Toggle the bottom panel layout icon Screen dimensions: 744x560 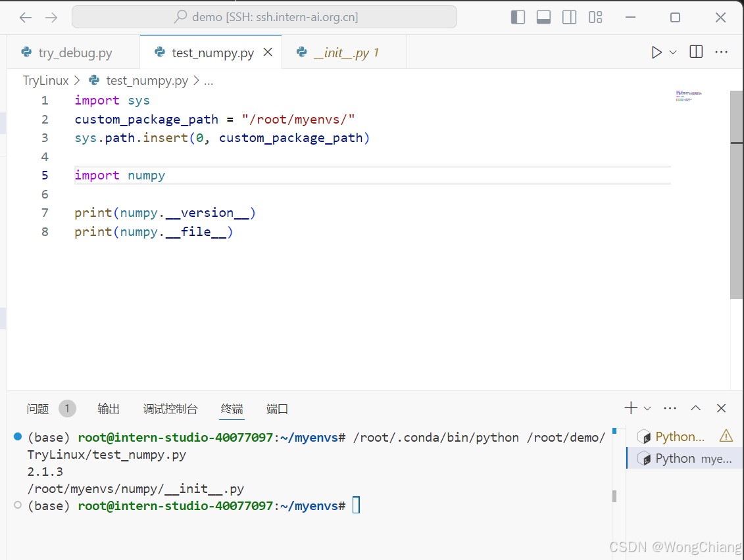543,18
